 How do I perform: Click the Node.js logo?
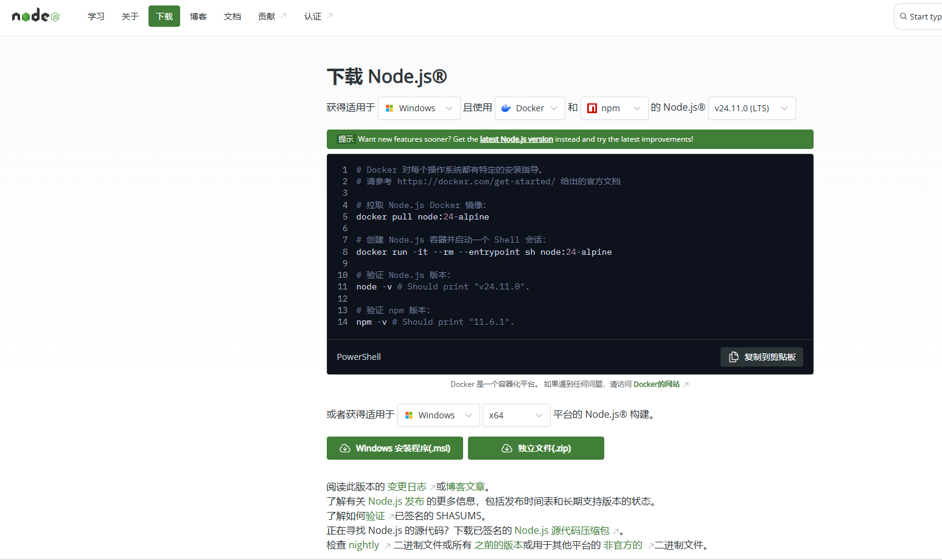coord(35,15)
